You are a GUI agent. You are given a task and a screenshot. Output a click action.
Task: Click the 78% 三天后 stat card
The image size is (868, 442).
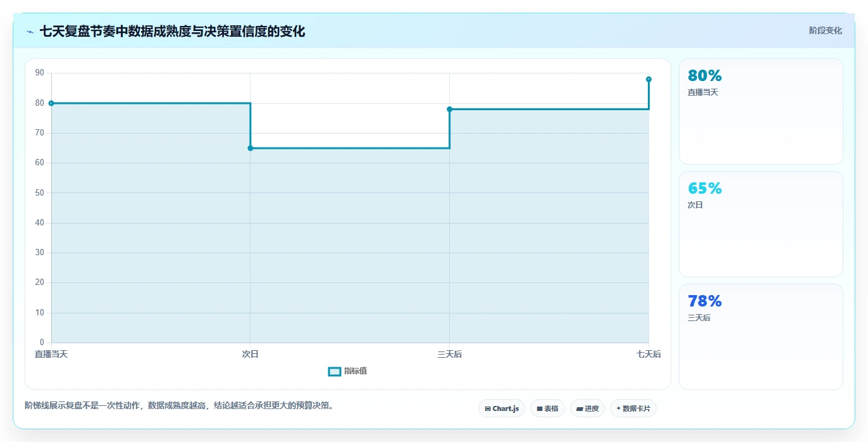[x=760, y=337]
